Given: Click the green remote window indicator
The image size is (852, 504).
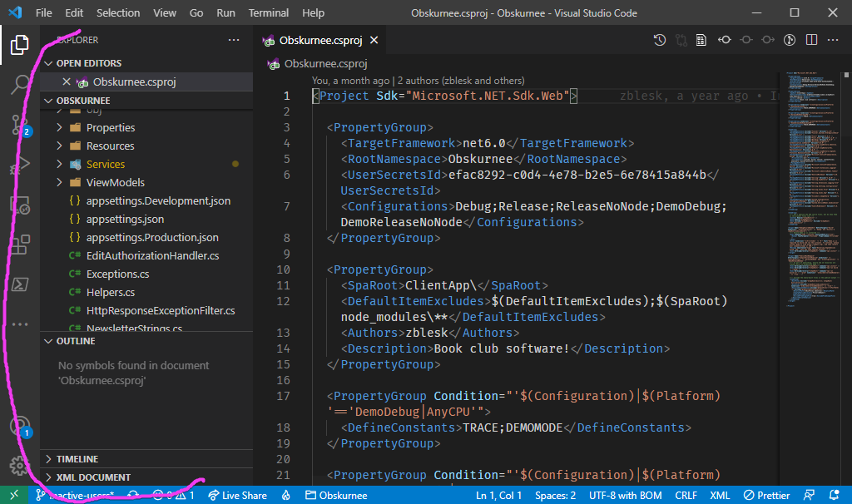Looking at the screenshot, I should (x=14, y=495).
